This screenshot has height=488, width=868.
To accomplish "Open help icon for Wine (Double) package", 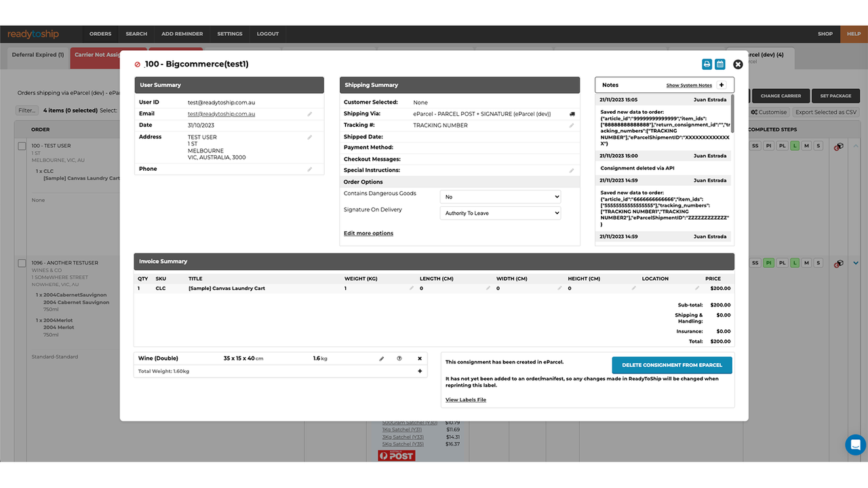I will pyautogui.click(x=399, y=359).
